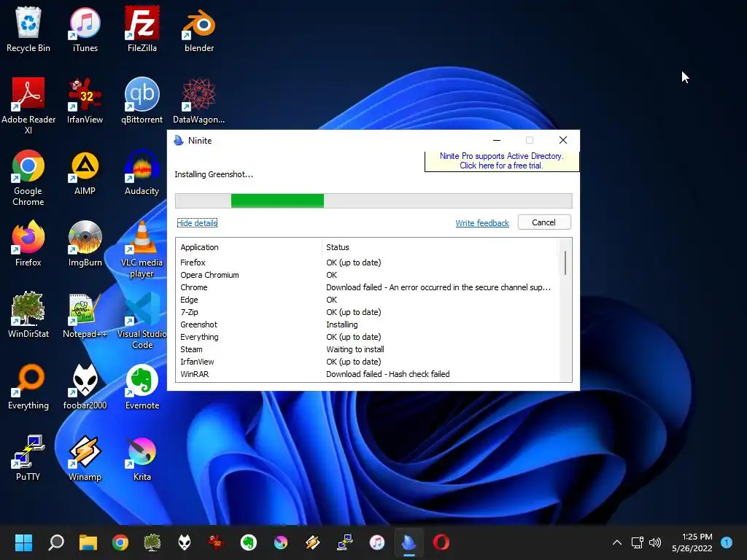Select the Audacity desktop shortcut
Screen dimensions: 747x560
coord(142,172)
